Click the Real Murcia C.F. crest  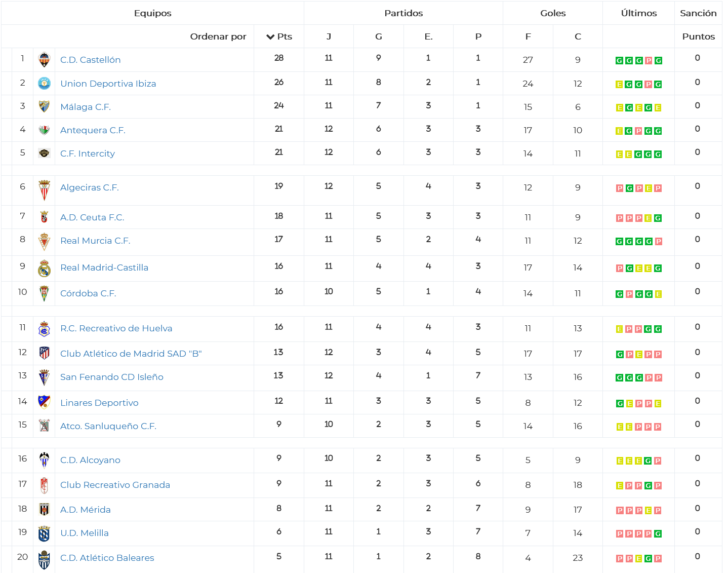[44, 242]
